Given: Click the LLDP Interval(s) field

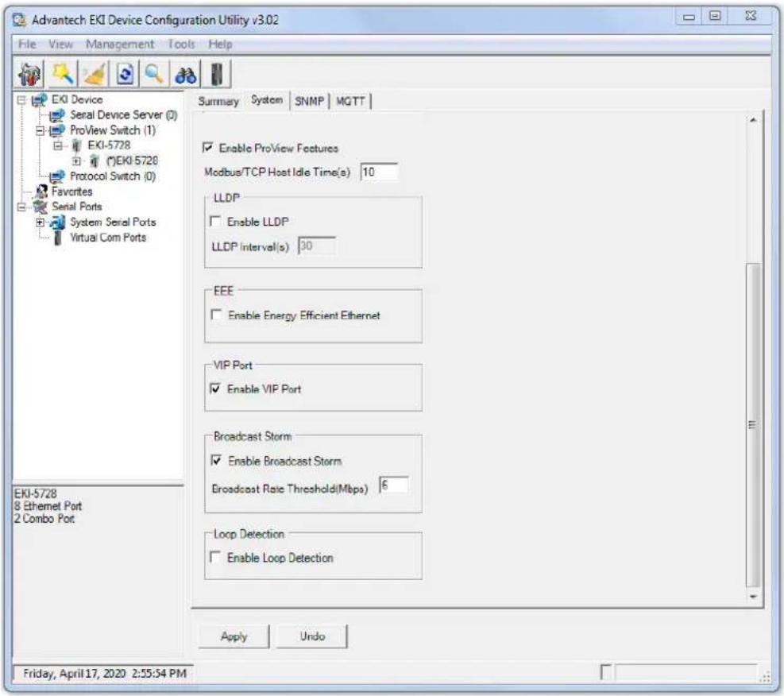Looking at the screenshot, I should [x=316, y=246].
